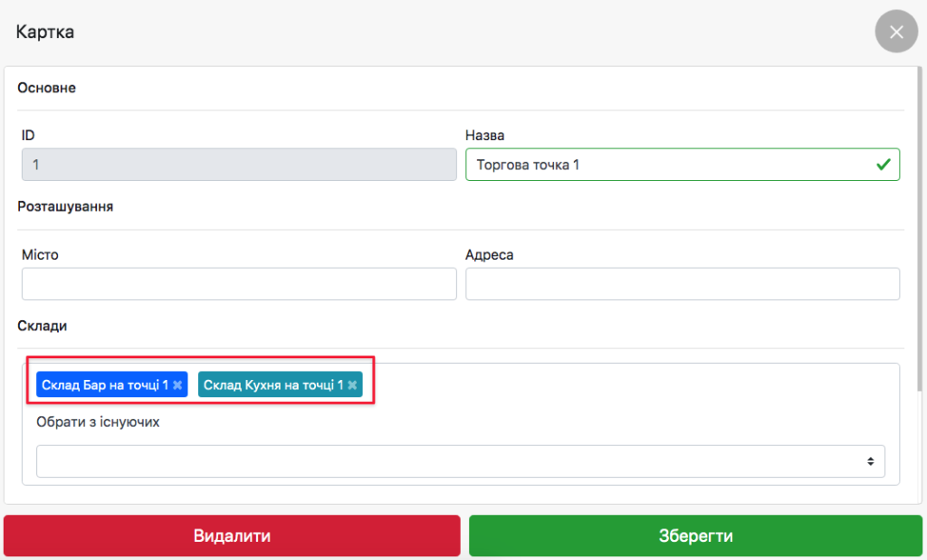
Task: Remove the Склад Бар на точці 1 tag
Action: (178, 385)
